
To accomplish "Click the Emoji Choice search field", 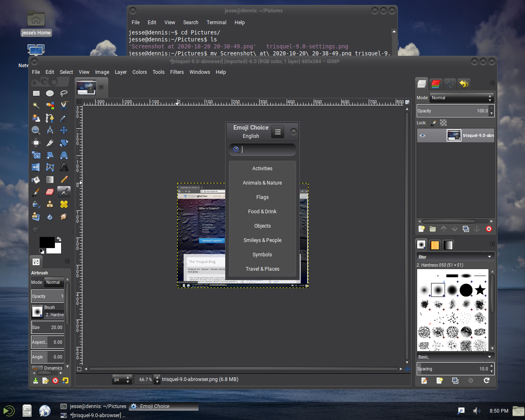I will click(262, 150).
